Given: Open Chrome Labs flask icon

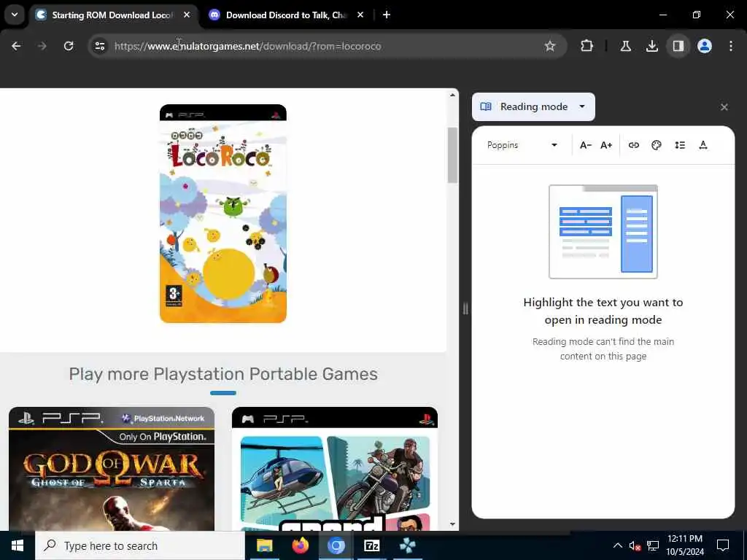Looking at the screenshot, I should (x=625, y=46).
